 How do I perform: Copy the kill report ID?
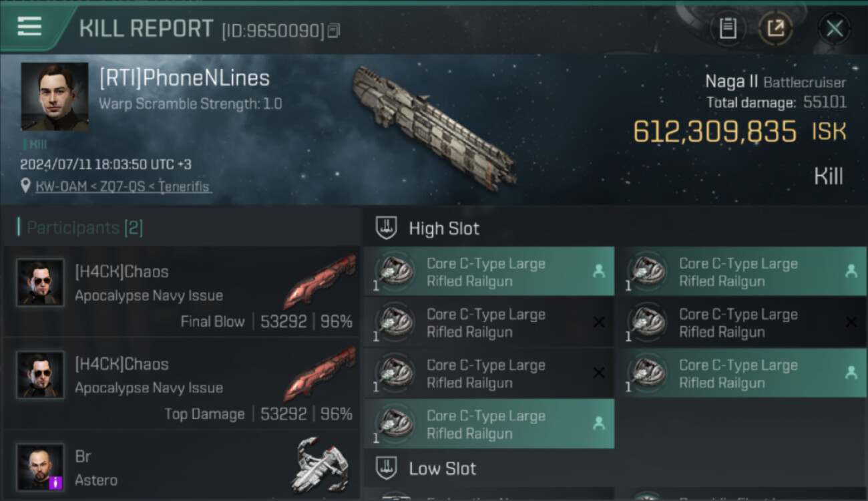(x=335, y=31)
